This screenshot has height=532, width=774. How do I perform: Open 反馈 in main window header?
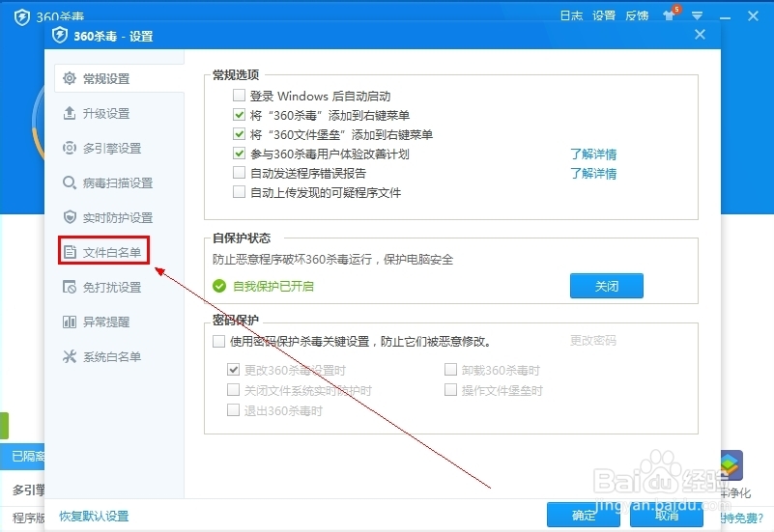point(637,15)
